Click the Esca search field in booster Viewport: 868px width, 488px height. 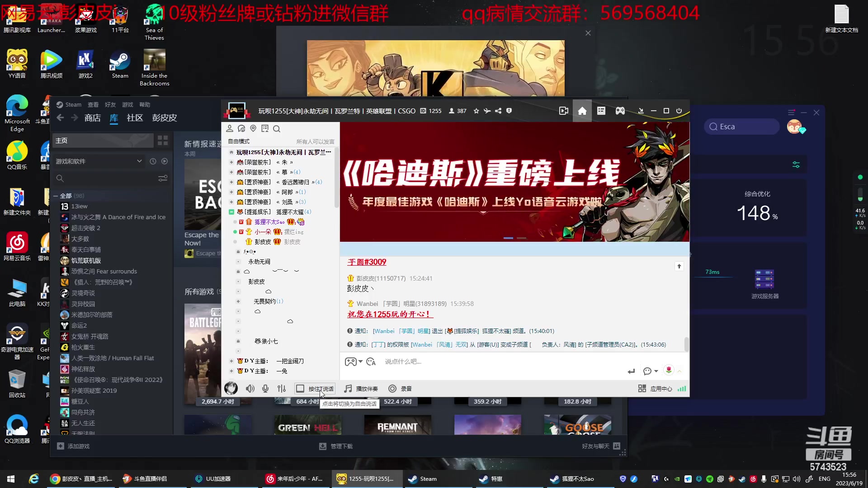tap(741, 127)
